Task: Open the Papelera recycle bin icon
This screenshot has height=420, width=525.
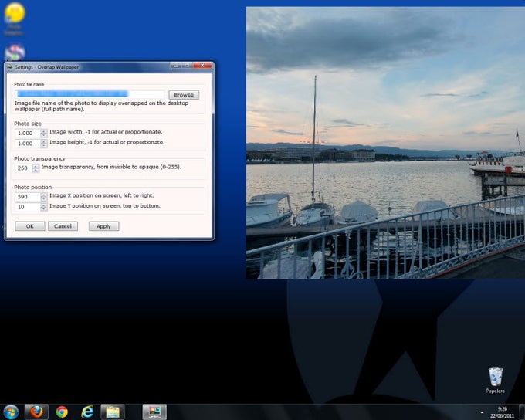Action: pos(495,381)
